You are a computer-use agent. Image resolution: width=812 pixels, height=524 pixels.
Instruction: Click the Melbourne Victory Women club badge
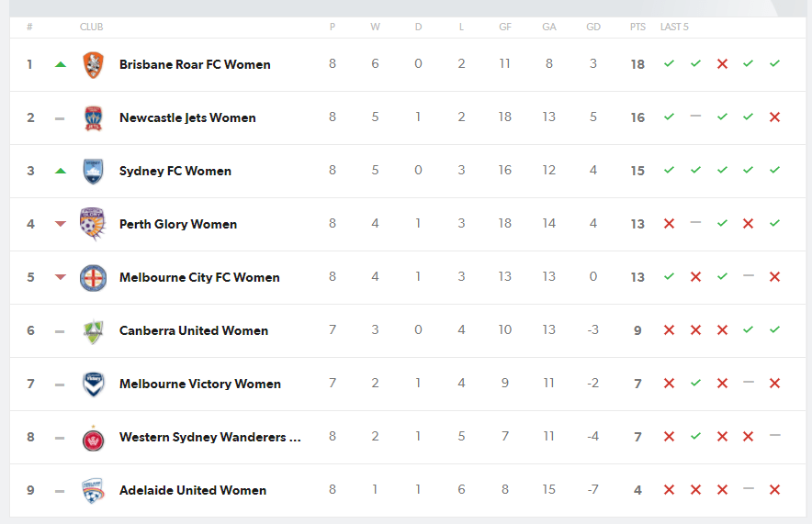coord(93,385)
